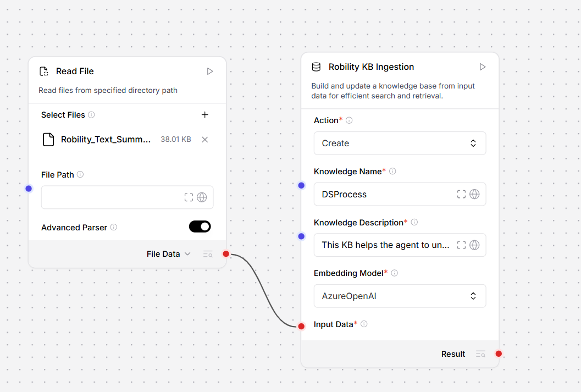
Task: Expand the Knowledge Name field editor
Action: [461, 194]
